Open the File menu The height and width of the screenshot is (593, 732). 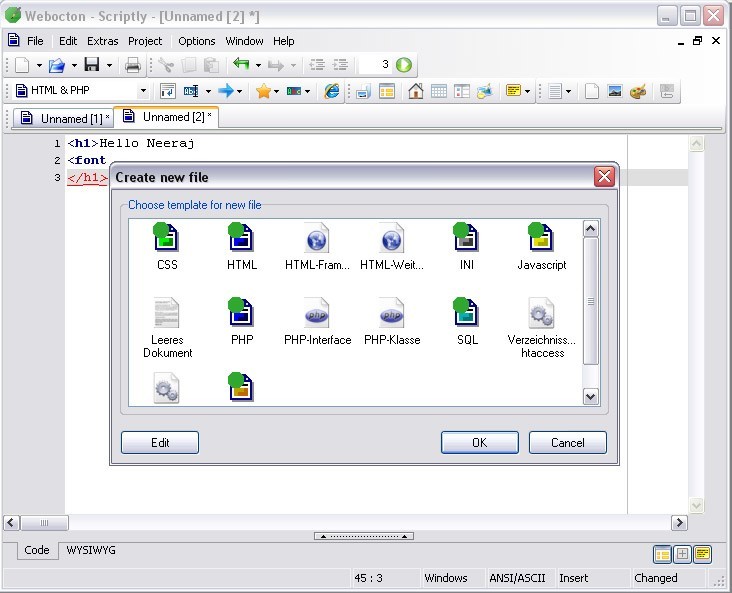pyautogui.click(x=35, y=41)
